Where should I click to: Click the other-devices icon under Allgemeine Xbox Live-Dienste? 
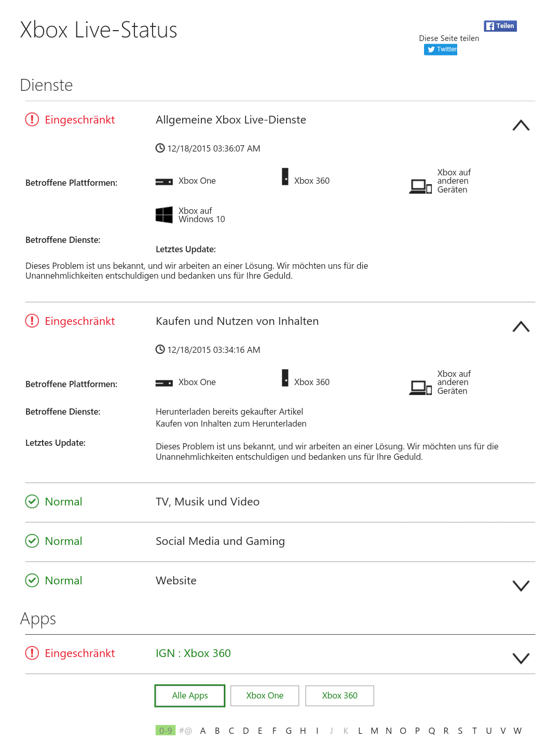tap(420, 186)
